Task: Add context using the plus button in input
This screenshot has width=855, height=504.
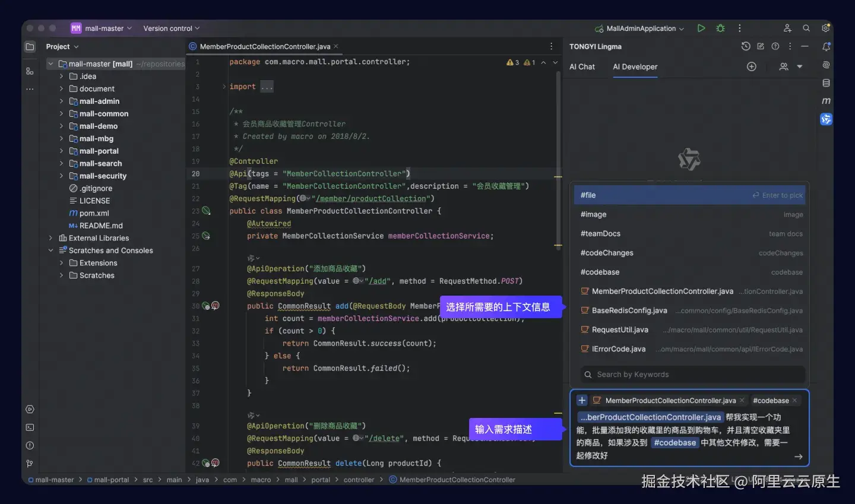Action: tap(582, 401)
